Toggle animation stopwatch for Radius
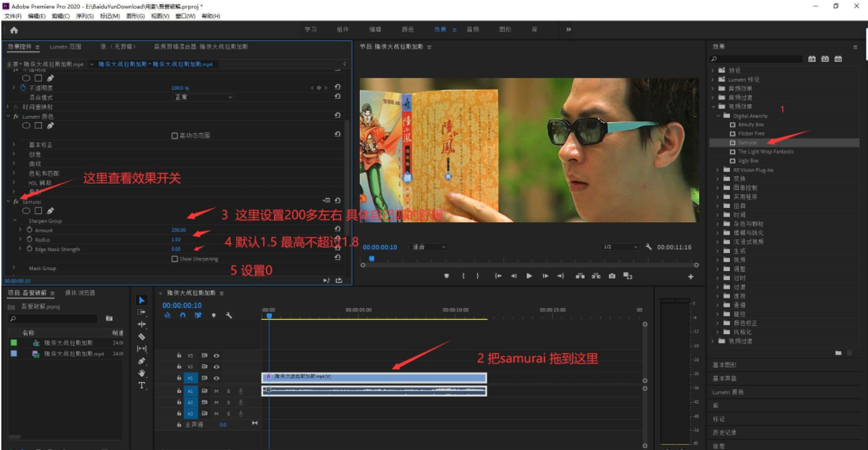The height and width of the screenshot is (450, 868). [29, 239]
